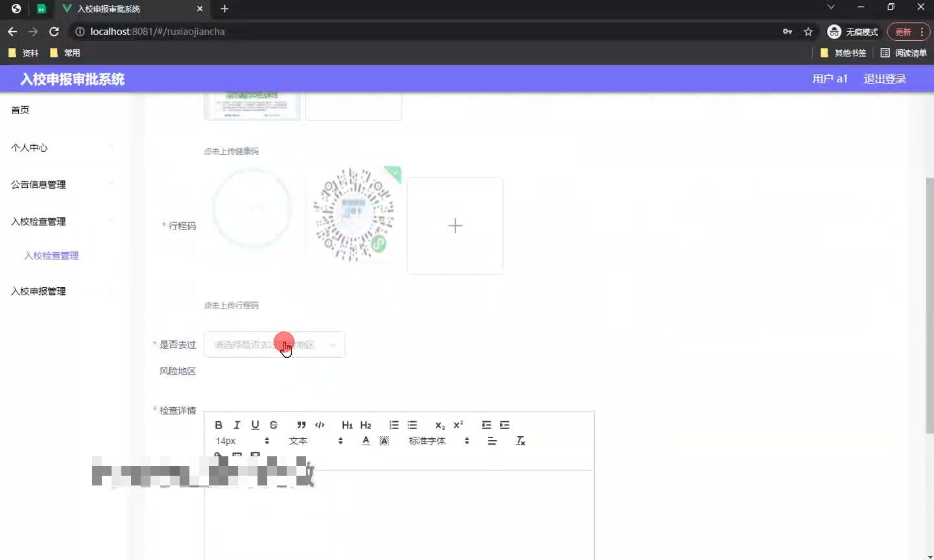Apply subscript formatting

(440, 425)
